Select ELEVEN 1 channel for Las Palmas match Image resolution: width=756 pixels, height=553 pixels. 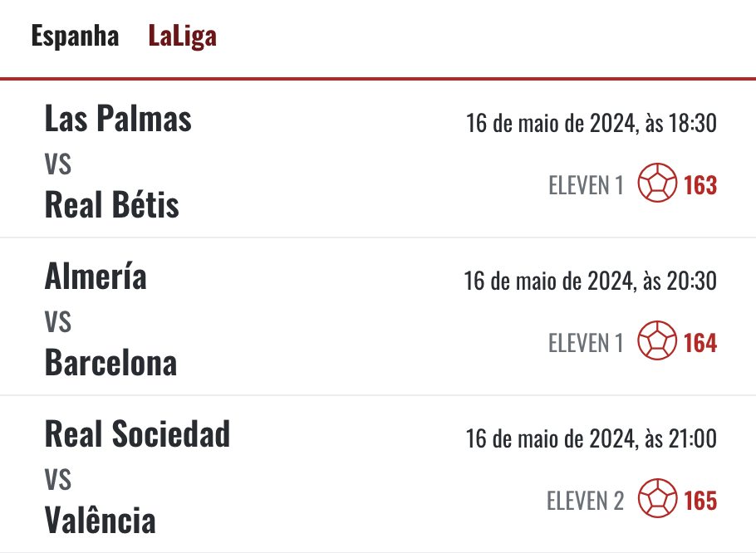coord(587,185)
